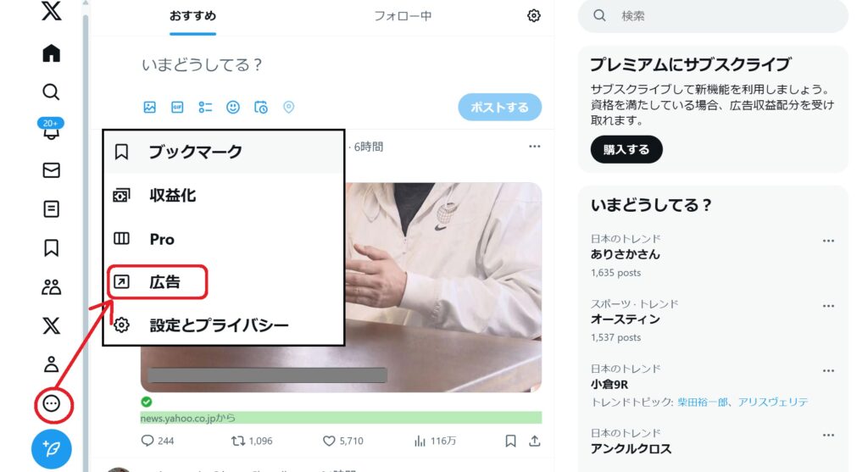Bookmark the post under the news image

(x=510, y=441)
